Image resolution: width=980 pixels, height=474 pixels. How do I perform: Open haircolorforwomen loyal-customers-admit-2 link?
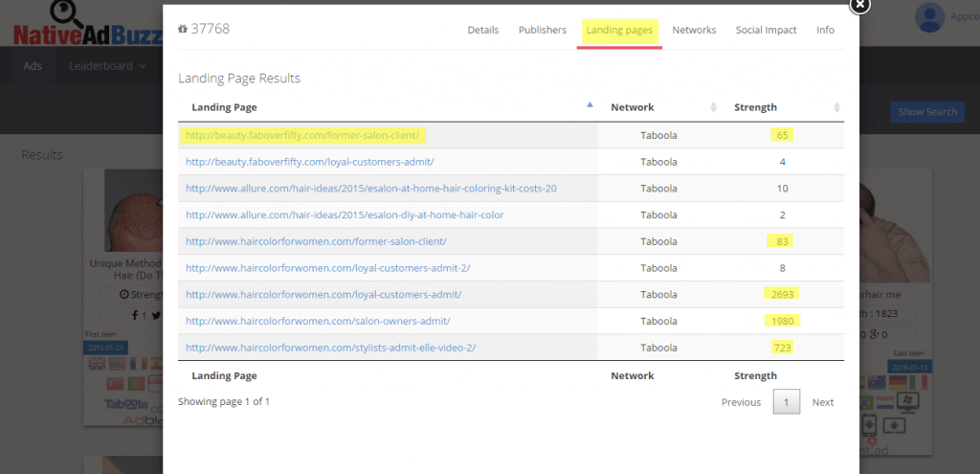pos(327,267)
